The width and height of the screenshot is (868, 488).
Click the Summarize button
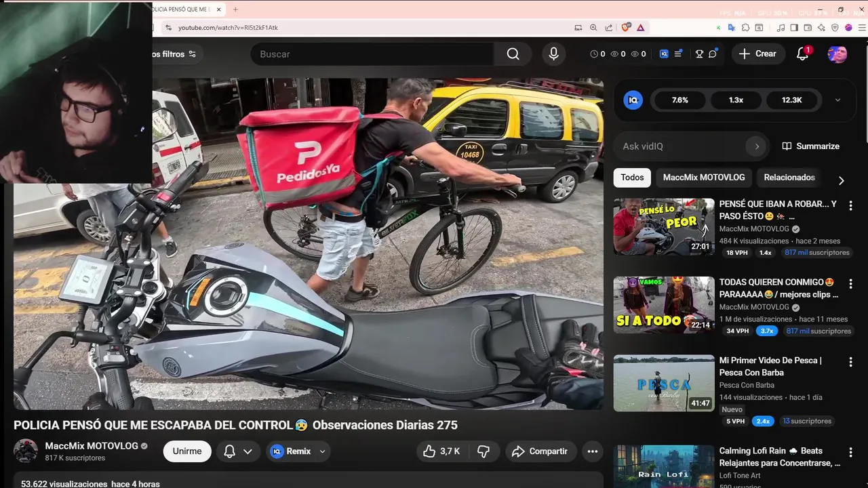pos(811,146)
